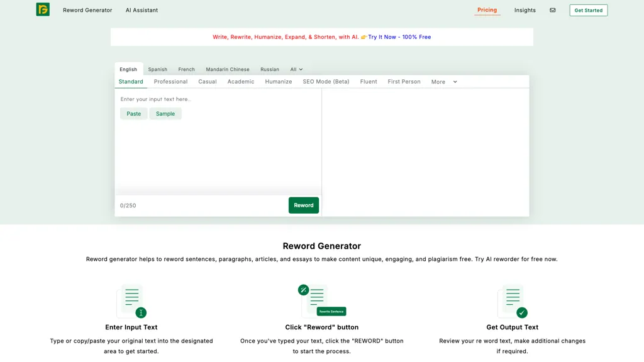The width and height of the screenshot is (644, 362).
Task: Click the ProWritingGenerator logo icon
Action: (42, 10)
